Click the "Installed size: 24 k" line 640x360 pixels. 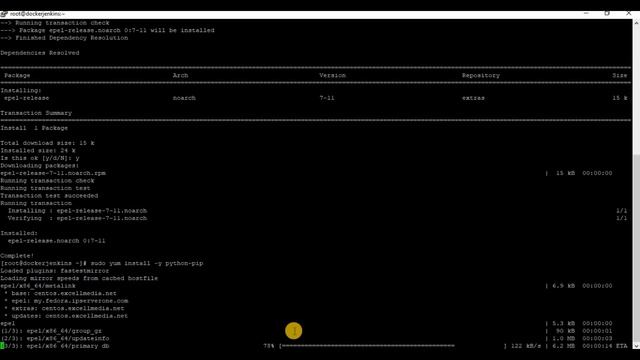(38, 151)
